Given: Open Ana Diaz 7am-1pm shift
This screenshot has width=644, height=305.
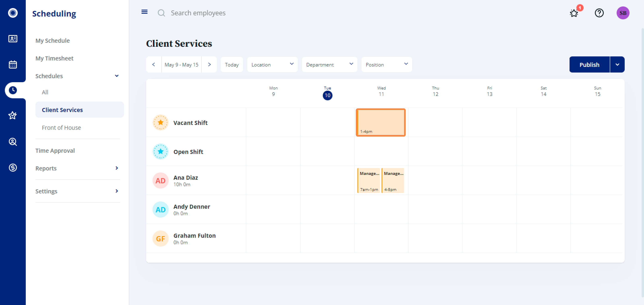Looking at the screenshot, I should coord(368,180).
